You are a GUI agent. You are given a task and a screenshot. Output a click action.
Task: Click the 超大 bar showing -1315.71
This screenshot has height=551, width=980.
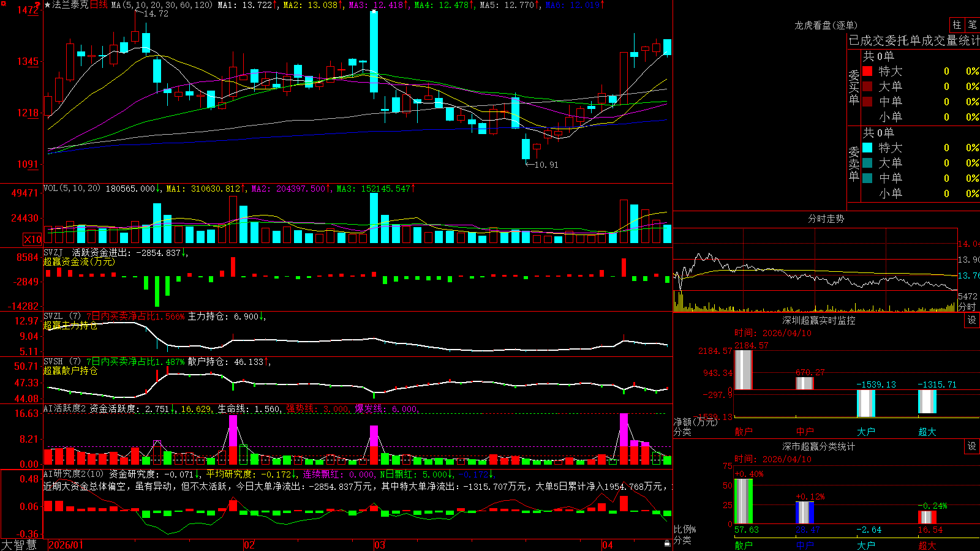pyautogui.click(x=927, y=402)
